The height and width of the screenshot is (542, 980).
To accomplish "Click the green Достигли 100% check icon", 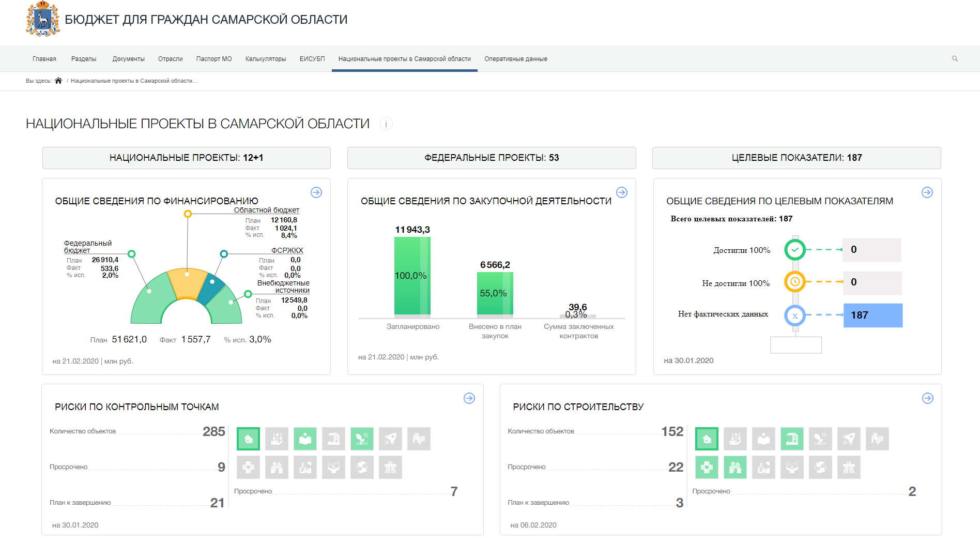I will [x=795, y=250].
